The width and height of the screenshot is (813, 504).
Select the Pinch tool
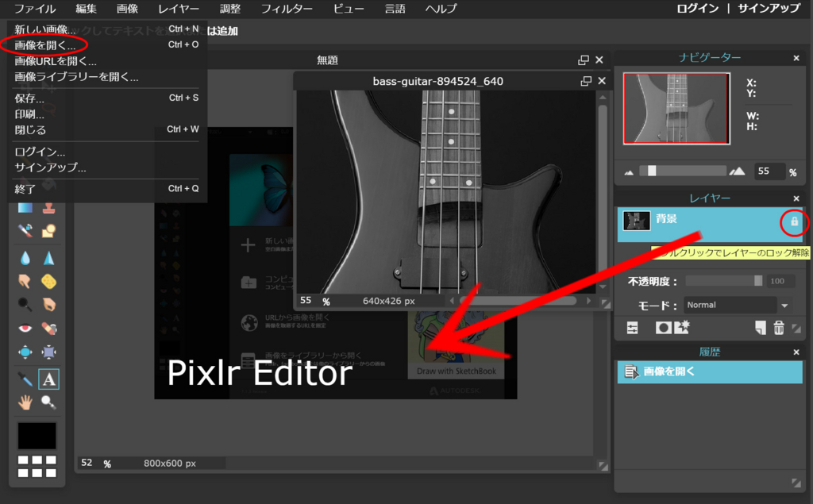[x=48, y=352]
